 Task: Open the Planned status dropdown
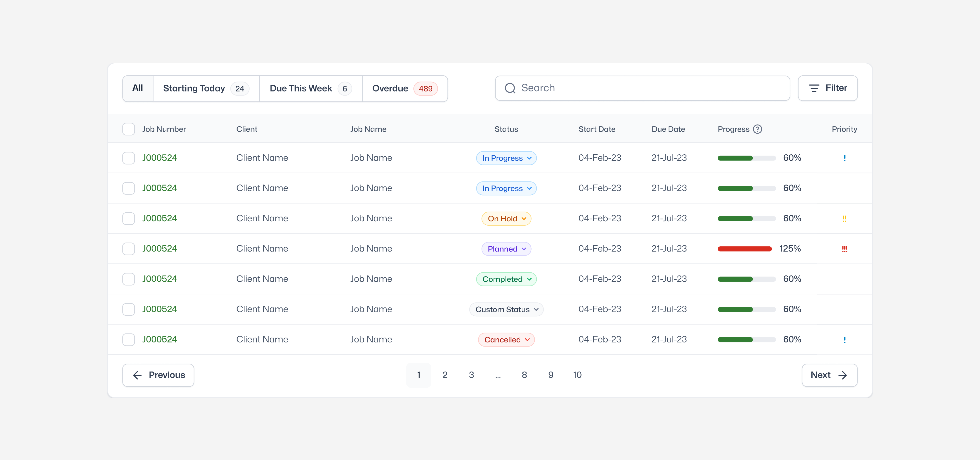pyautogui.click(x=506, y=249)
